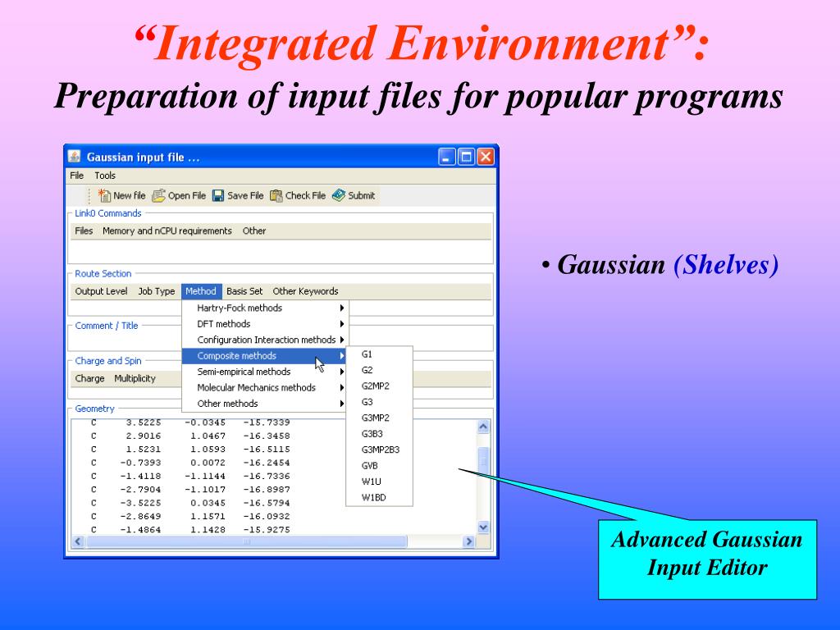840x630 pixels.
Task: Open the Files menu in Link0 Commands
Action: pyautogui.click(x=84, y=231)
